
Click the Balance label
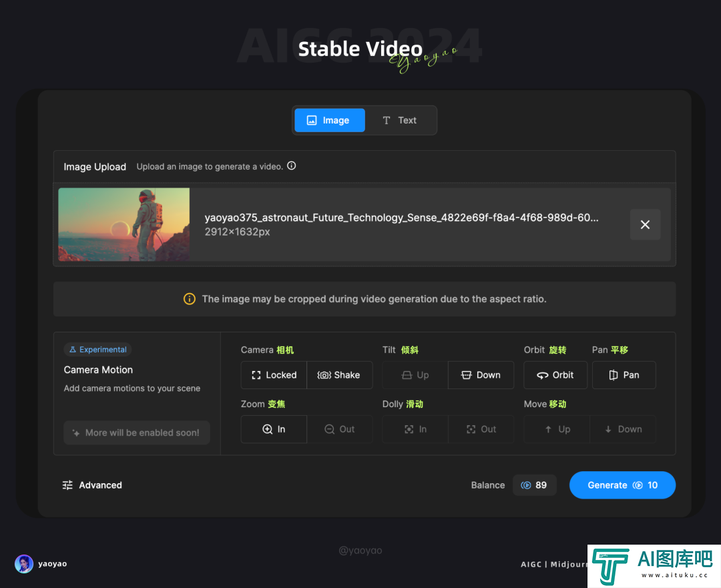pos(488,485)
